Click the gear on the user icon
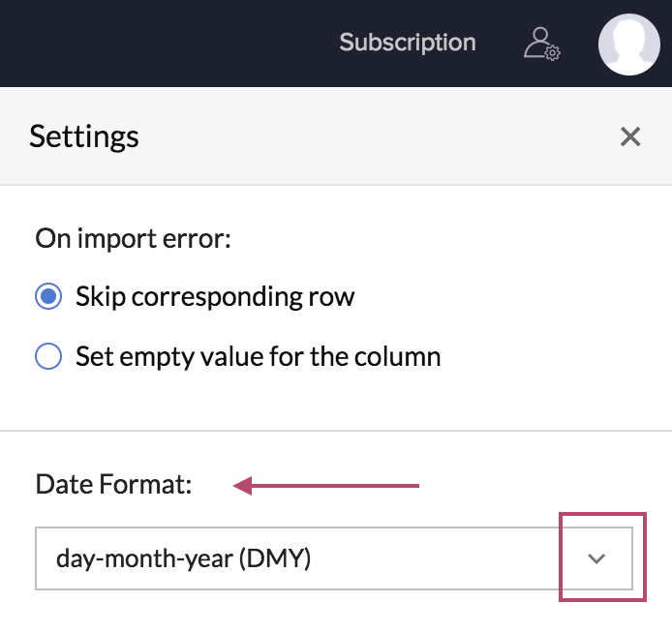This screenshot has height=633, width=672. [553, 53]
